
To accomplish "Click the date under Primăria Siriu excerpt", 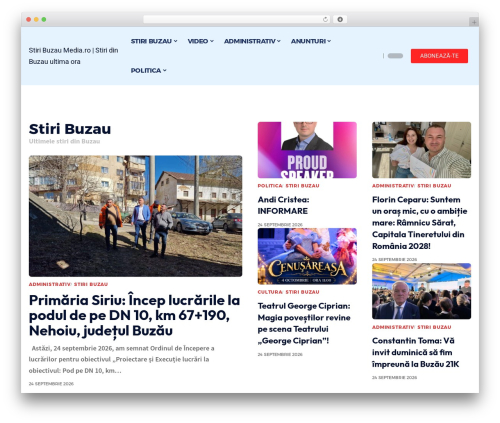I will point(51,384).
